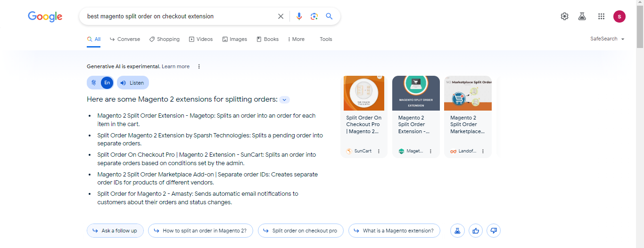Expand the Magento extensions answer chevron
The width and height of the screenshot is (644, 248).
(284, 100)
